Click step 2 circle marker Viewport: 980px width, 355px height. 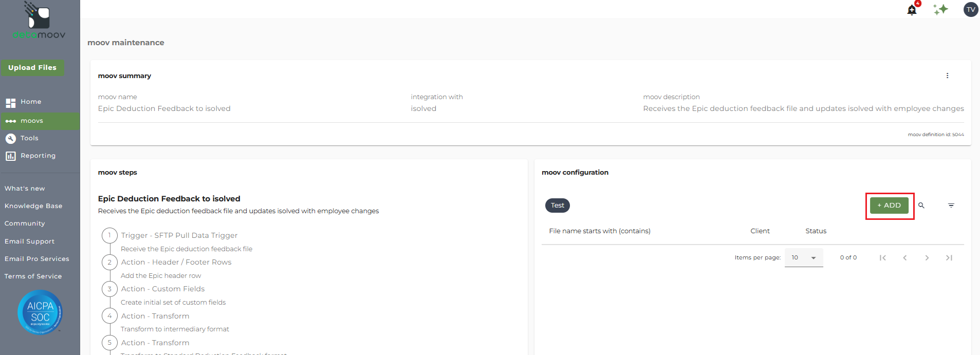109,263
